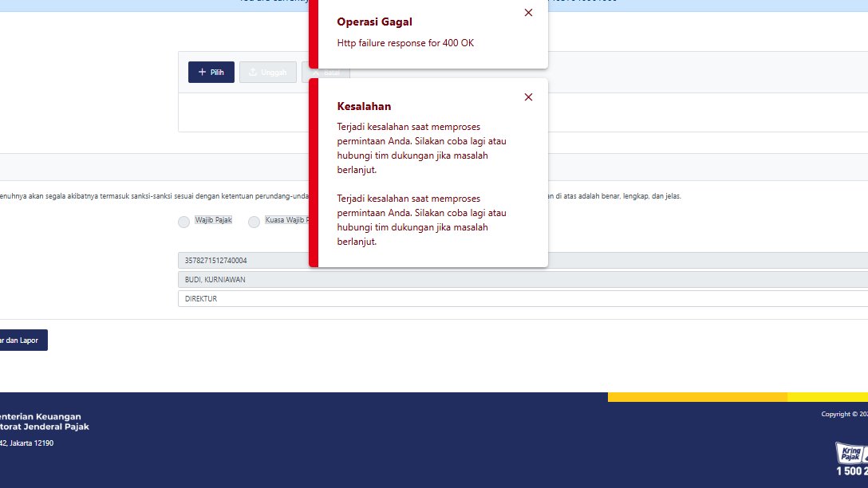Screen dimensions: 868x488
Task: Click the upload icon on Unggah button
Action: (253, 72)
